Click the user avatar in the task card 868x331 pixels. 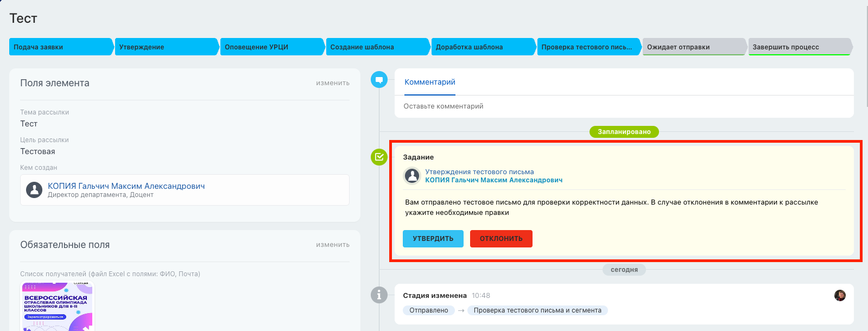coord(413,176)
